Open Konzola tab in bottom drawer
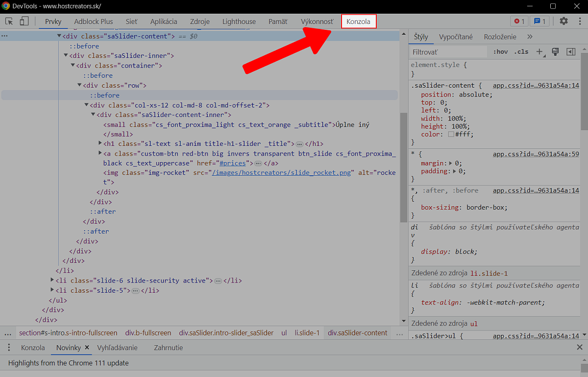 (x=33, y=348)
